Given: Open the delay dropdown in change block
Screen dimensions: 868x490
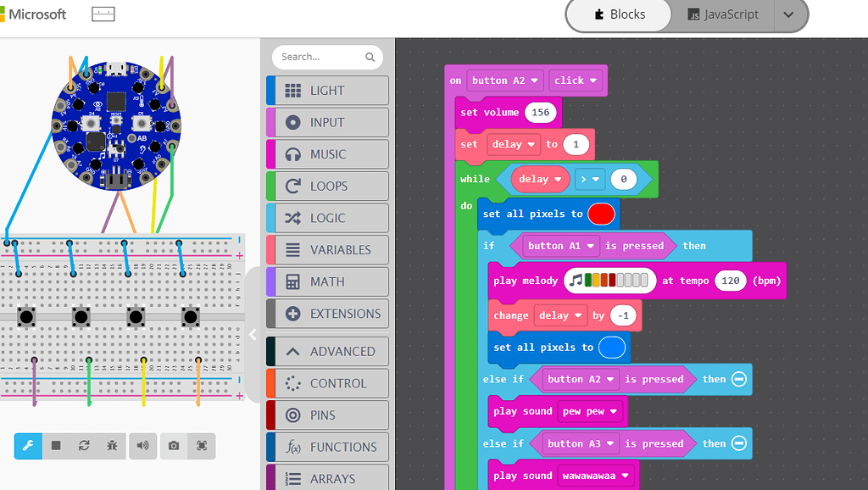Looking at the screenshot, I should point(560,315).
